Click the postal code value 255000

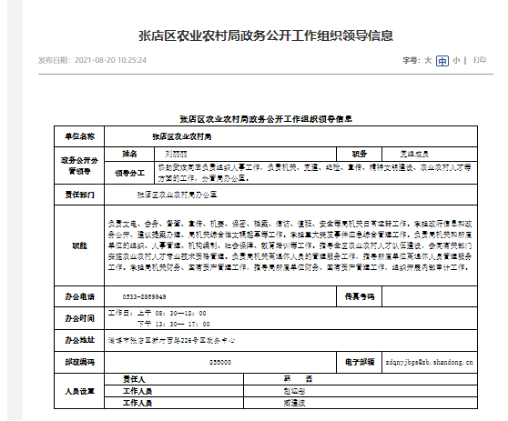pyautogui.click(x=220, y=362)
